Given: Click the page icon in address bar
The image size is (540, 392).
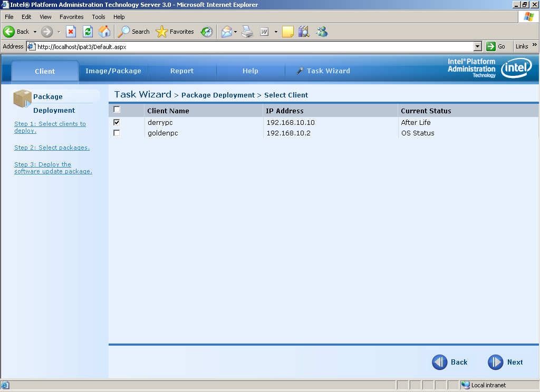Looking at the screenshot, I should point(31,46).
